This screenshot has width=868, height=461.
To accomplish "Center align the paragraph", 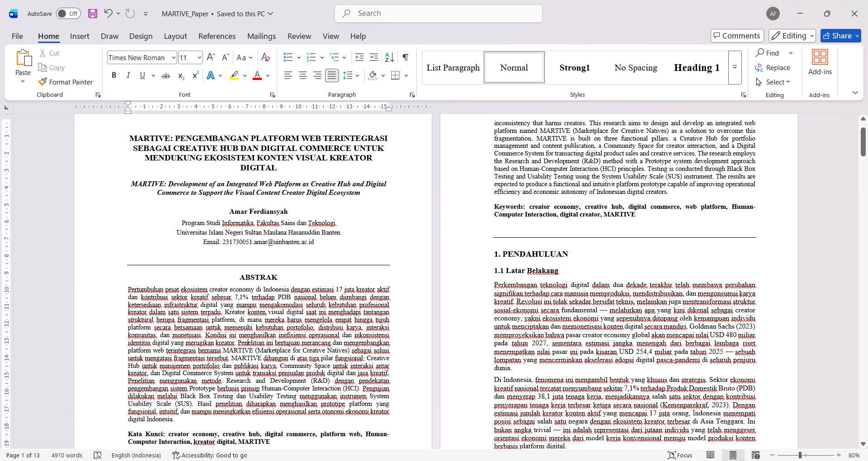I will click(303, 75).
